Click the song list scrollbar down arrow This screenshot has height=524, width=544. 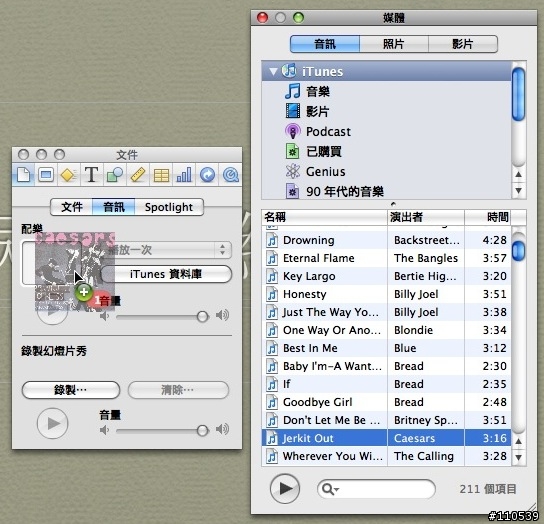519,457
